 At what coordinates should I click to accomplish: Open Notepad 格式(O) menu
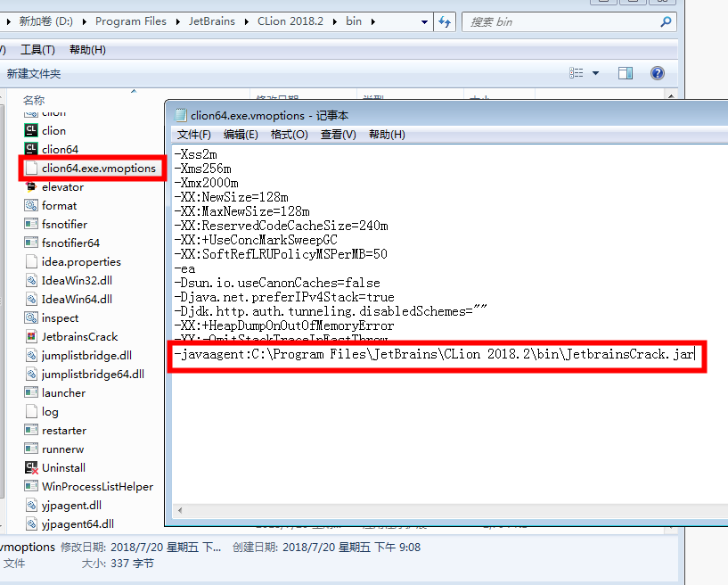290,135
